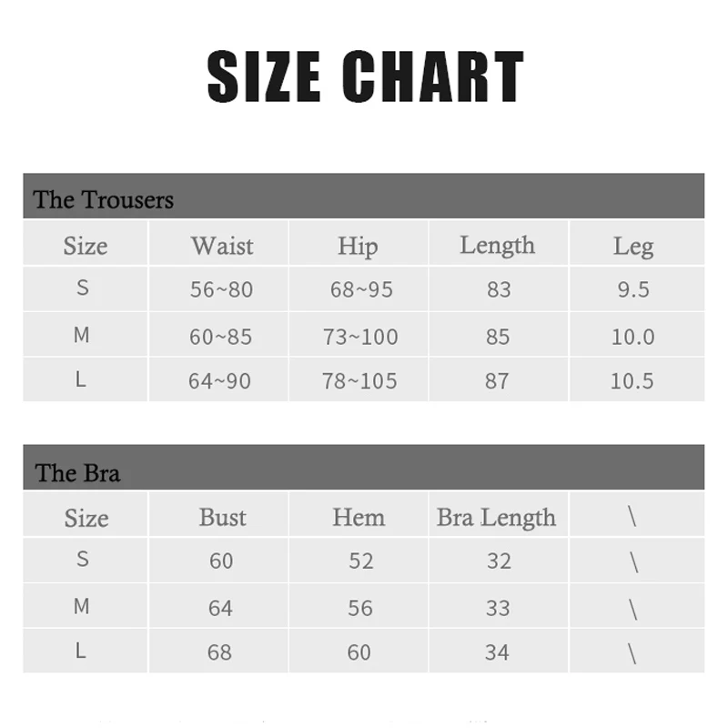Select the Hip column header

358,246
